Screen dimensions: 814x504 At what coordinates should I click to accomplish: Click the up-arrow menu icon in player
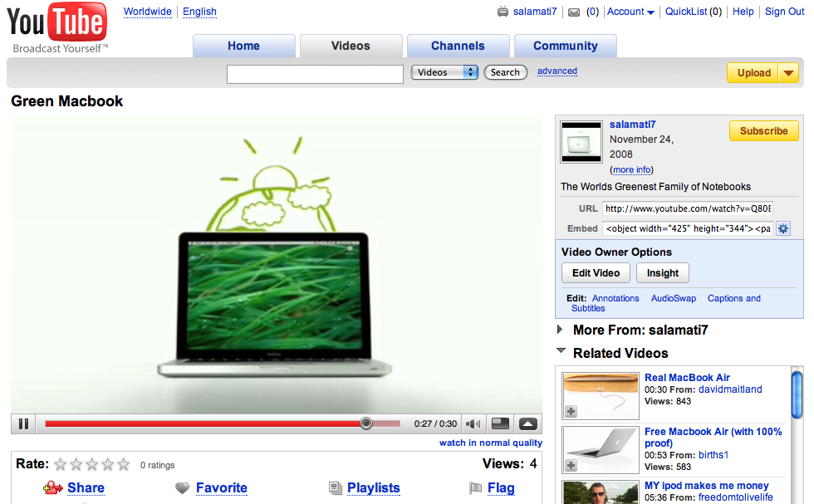[x=528, y=424]
